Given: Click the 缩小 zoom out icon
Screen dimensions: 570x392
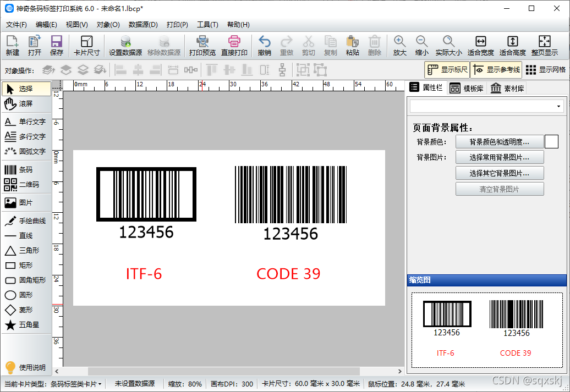Looking at the screenshot, I should pos(421,46).
